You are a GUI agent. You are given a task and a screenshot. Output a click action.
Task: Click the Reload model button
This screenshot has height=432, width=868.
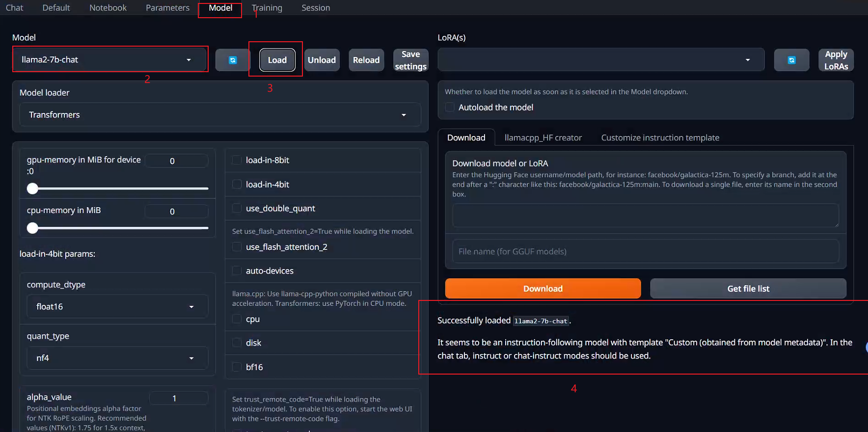(366, 60)
